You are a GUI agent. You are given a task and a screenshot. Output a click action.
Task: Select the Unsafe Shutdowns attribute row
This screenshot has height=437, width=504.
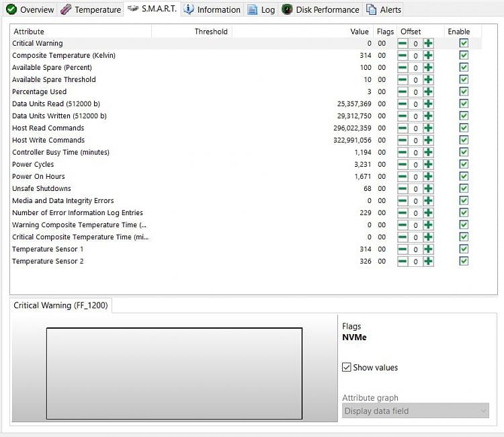[246, 189]
